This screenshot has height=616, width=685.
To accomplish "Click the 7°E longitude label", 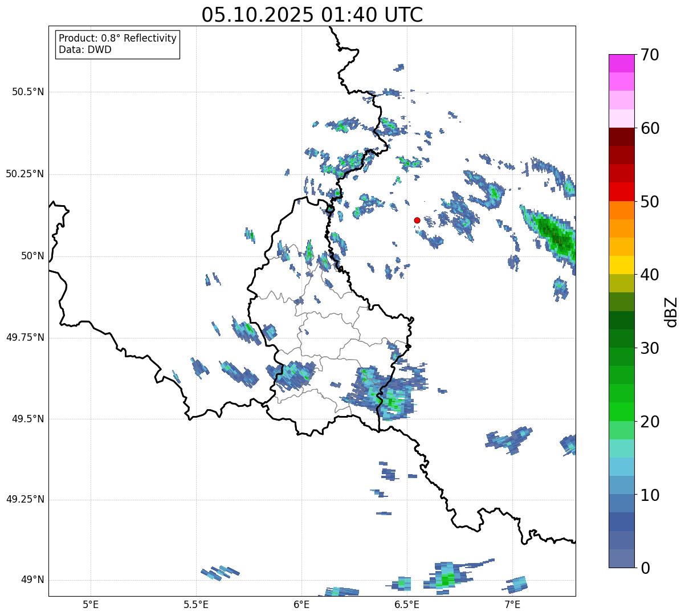I will [x=512, y=605].
